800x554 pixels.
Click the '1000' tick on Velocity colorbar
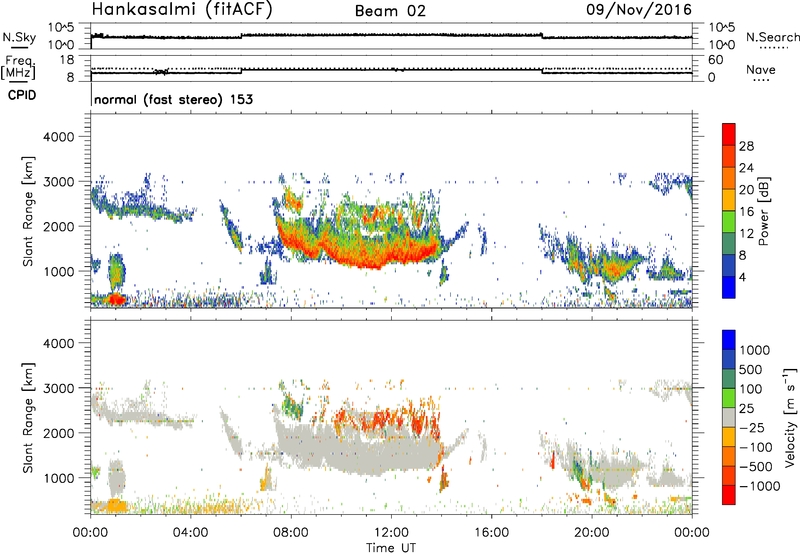point(755,350)
